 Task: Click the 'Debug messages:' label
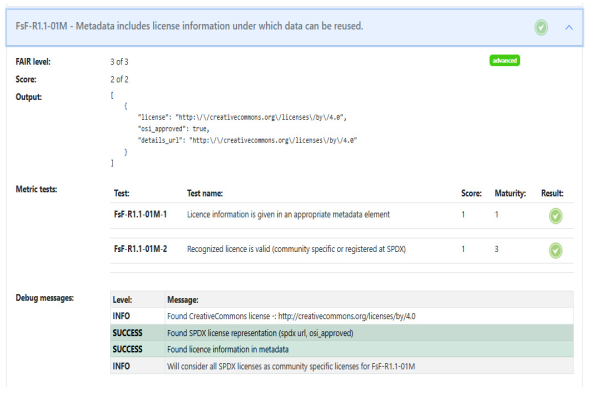44,298
